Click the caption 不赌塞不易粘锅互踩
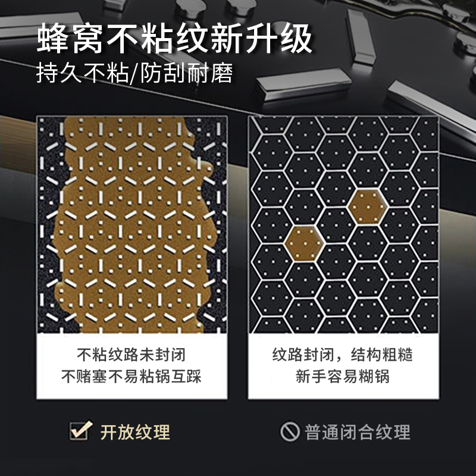The height and width of the screenshot is (476, 476). [131, 377]
